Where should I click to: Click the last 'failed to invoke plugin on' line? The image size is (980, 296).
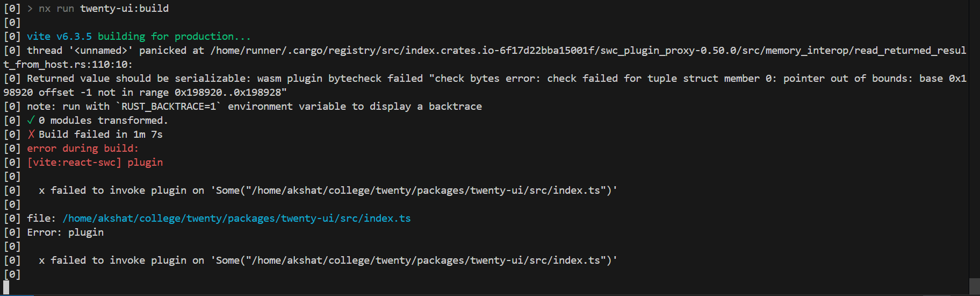click(328, 260)
